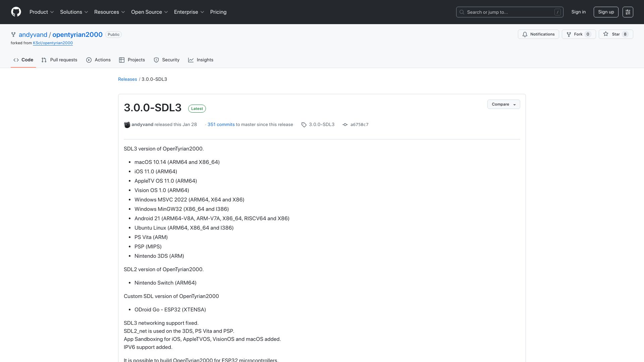Open the Security tab
The image size is (644, 362).
point(166,60)
